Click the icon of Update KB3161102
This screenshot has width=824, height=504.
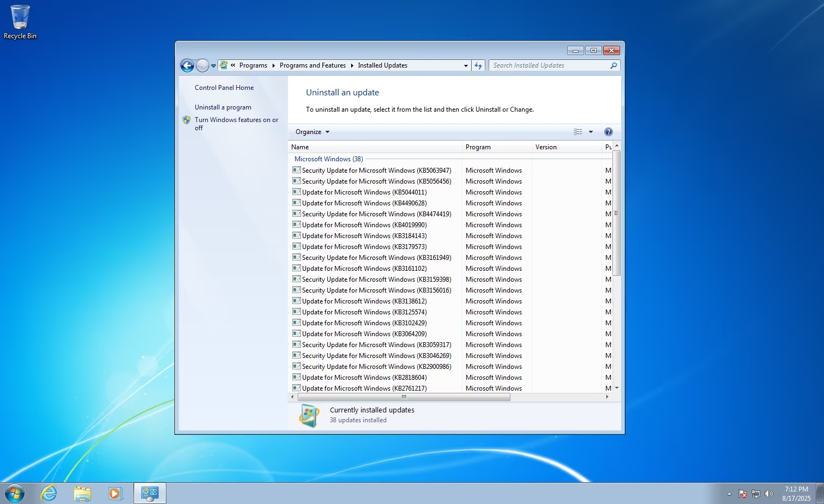[x=297, y=268]
